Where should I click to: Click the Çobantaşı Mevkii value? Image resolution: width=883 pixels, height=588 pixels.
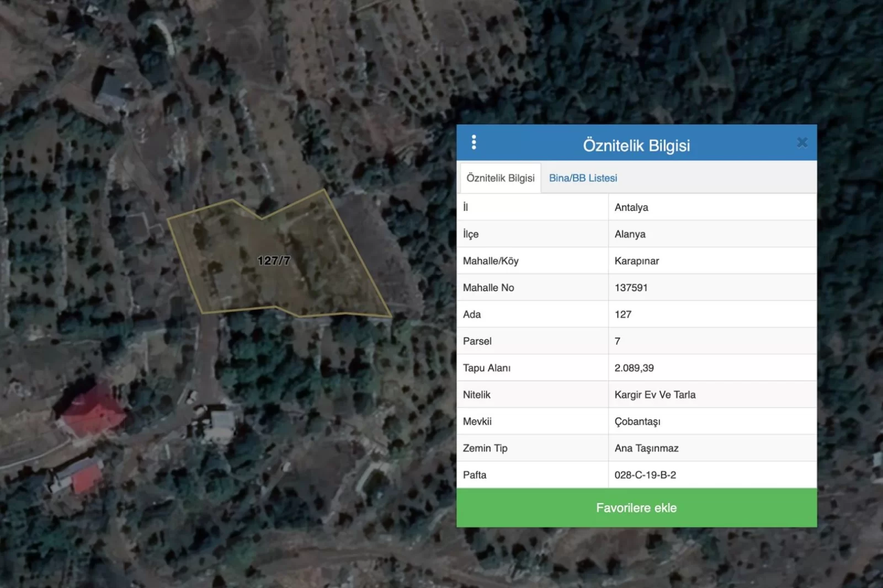tap(637, 421)
